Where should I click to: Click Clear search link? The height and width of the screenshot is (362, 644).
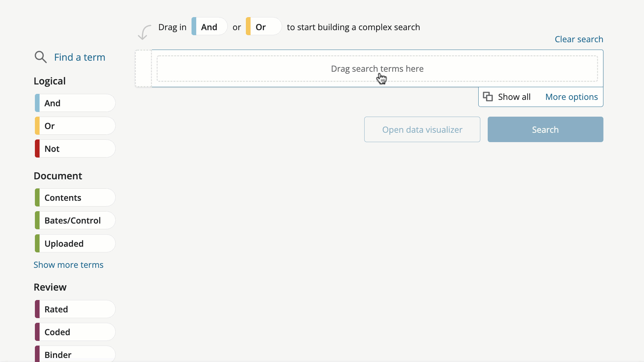[579, 39]
